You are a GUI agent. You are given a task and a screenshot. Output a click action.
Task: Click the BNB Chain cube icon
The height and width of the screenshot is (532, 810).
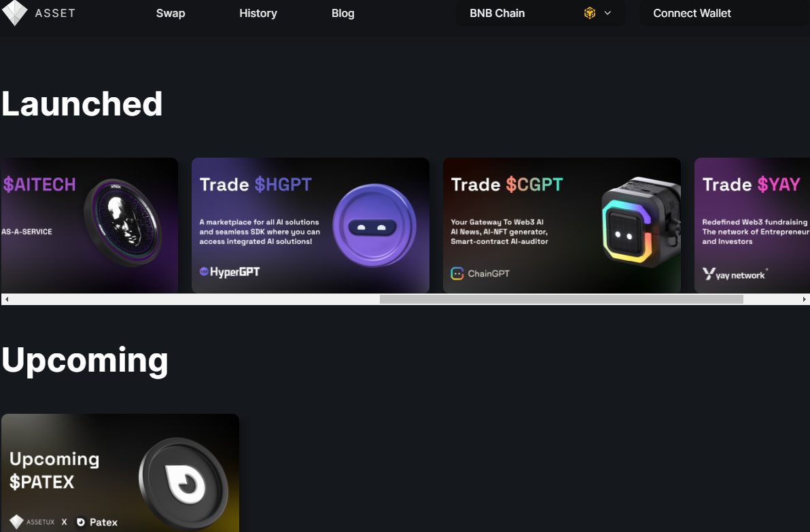[589, 14]
